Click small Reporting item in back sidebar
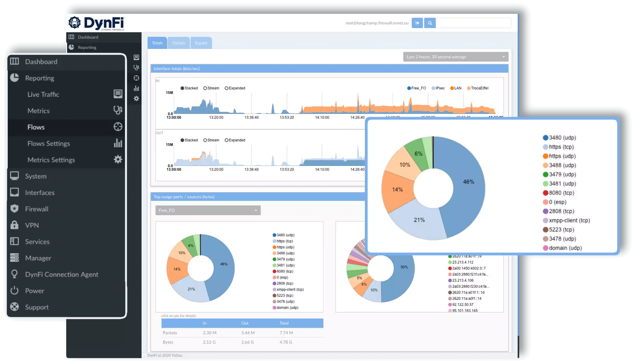 point(104,48)
